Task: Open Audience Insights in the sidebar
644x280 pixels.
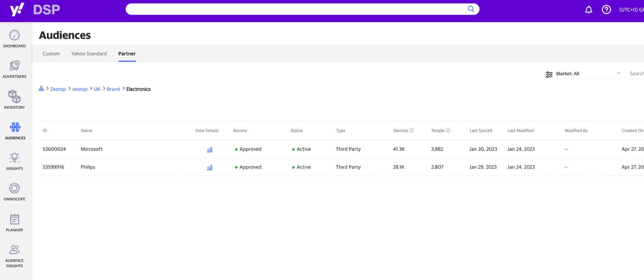Action: [14, 256]
